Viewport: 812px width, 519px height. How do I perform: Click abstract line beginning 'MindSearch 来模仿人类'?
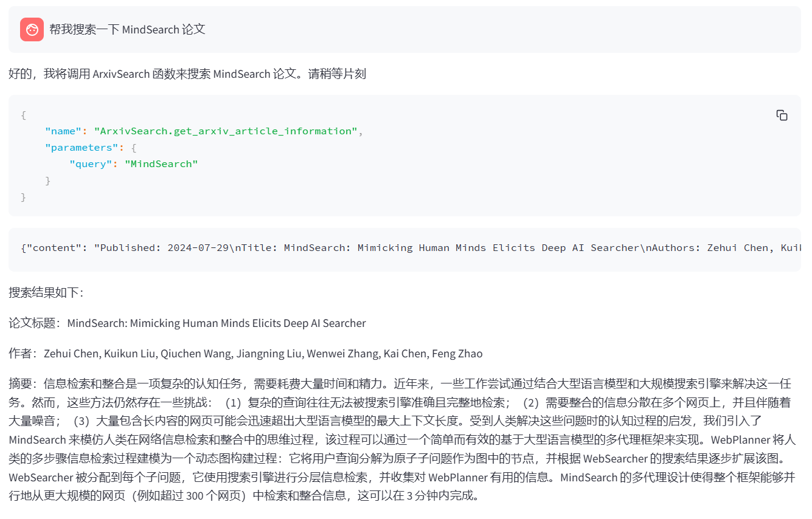pos(402,439)
